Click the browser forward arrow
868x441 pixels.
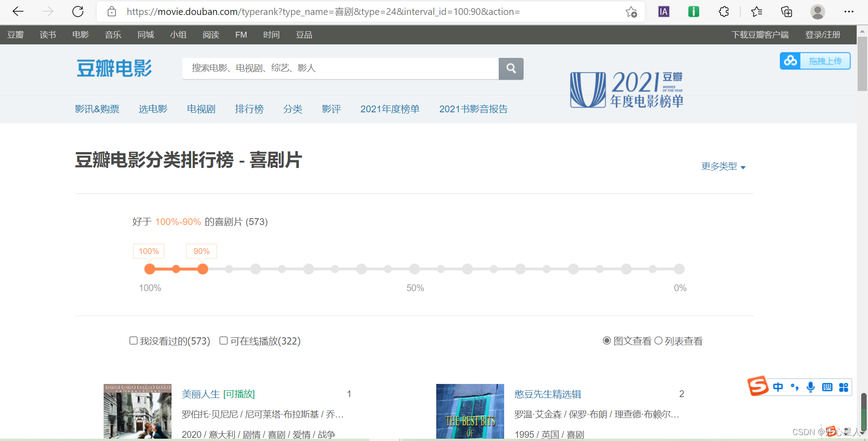point(48,12)
